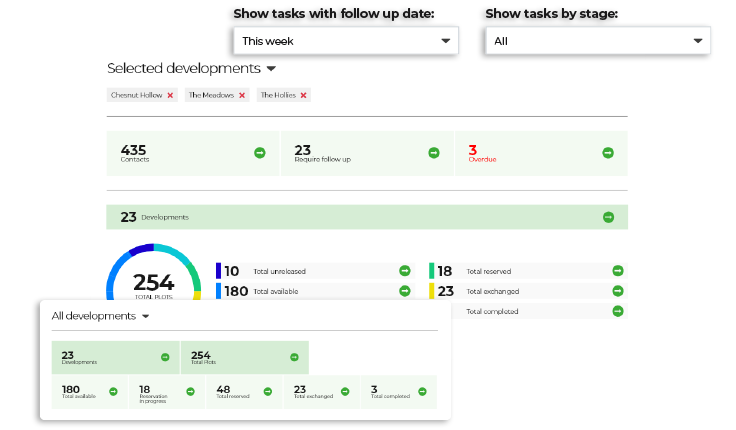Open Total completed arrow in right column
The height and width of the screenshot is (430, 736).
coord(618,311)
